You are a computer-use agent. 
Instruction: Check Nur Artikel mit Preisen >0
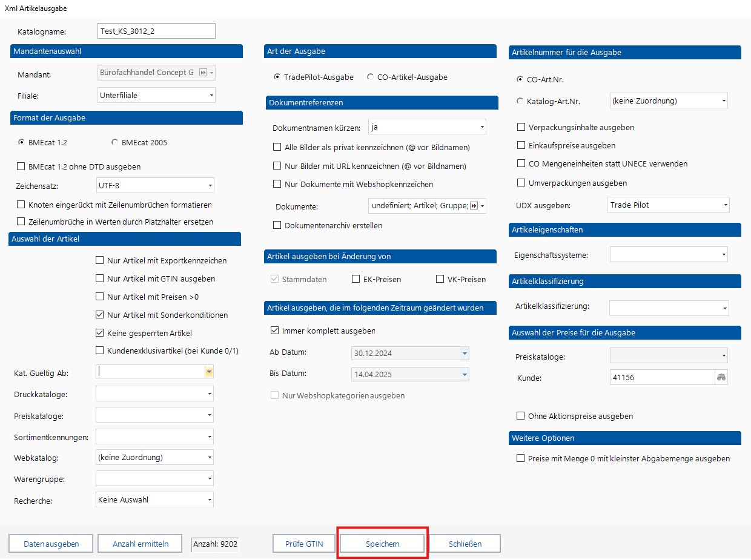(100, 297)
